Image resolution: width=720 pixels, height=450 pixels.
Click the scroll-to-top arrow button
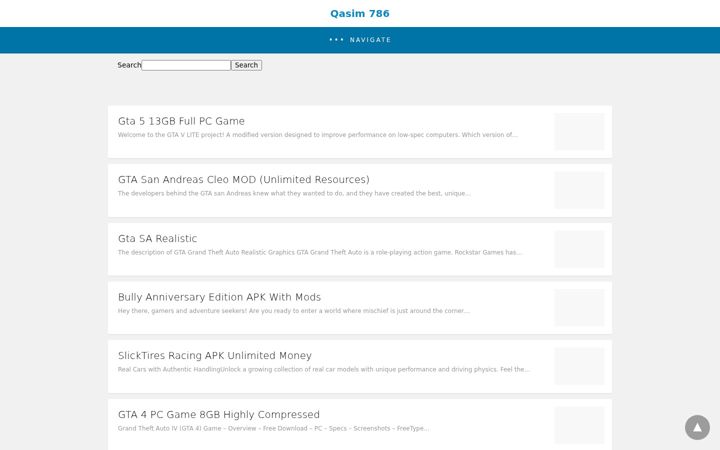[x=697, y=428]
